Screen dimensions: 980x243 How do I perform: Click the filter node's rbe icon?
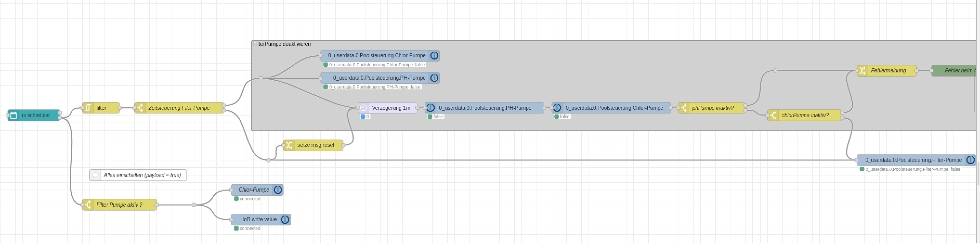[x=88, y=108]
